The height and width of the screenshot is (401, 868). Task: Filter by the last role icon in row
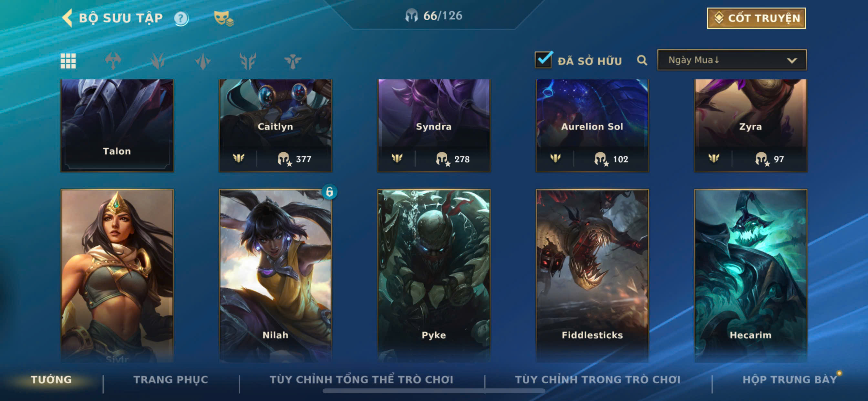click(x=293, y=61)
